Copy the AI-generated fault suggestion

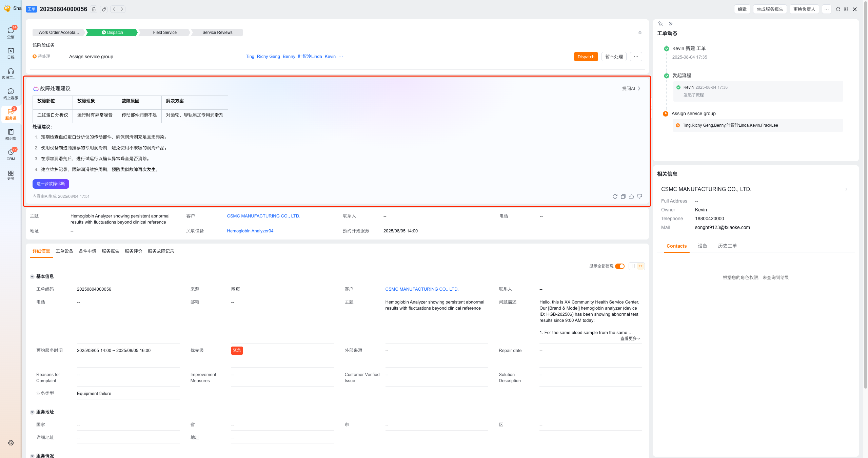623,196
